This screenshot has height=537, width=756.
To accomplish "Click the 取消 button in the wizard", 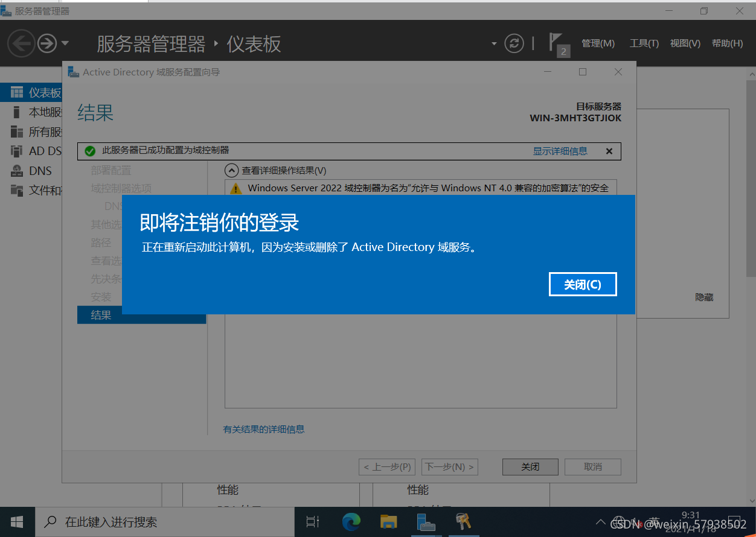I will pyautogui.click(x=593, y=467).
